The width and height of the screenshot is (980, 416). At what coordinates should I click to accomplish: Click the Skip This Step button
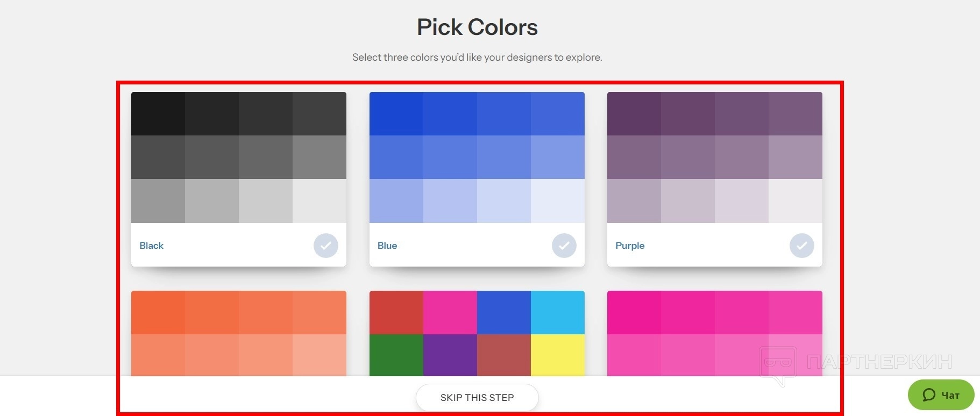[x=477, y=398]
